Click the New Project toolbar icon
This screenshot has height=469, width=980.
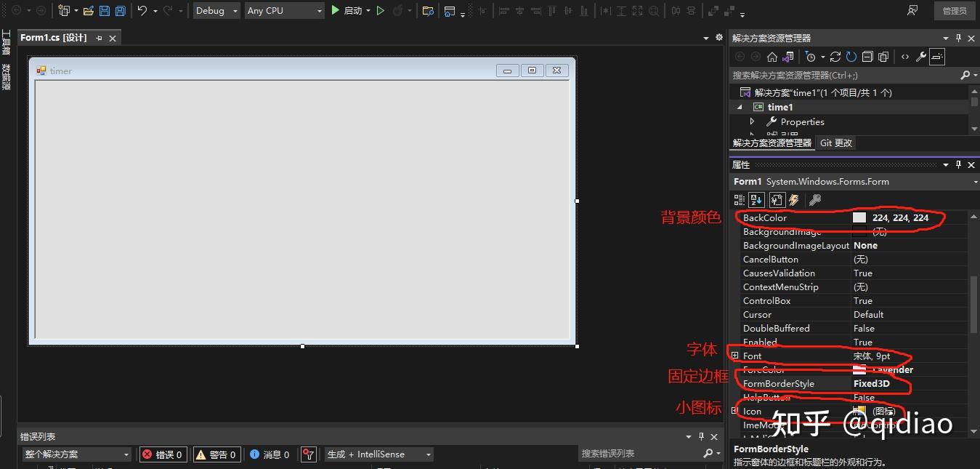[x=64, y=10]
